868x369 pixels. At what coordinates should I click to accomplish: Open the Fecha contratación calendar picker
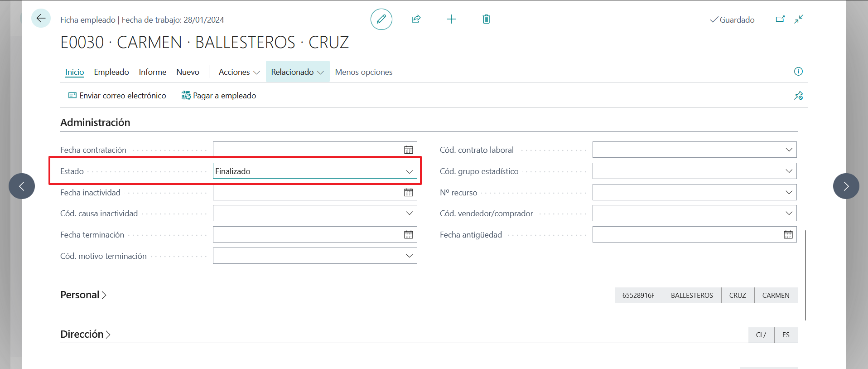[x=408, y=150]
